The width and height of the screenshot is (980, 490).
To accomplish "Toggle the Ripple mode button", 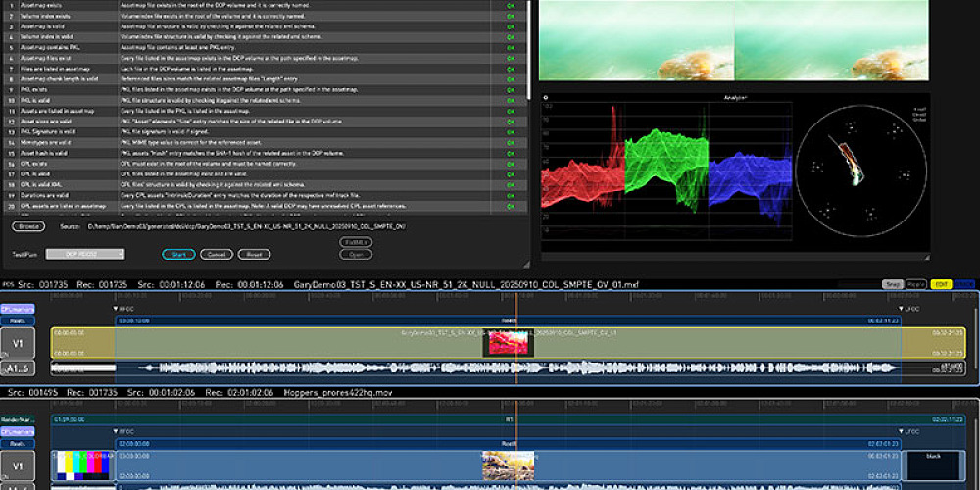I will [916, 284].
